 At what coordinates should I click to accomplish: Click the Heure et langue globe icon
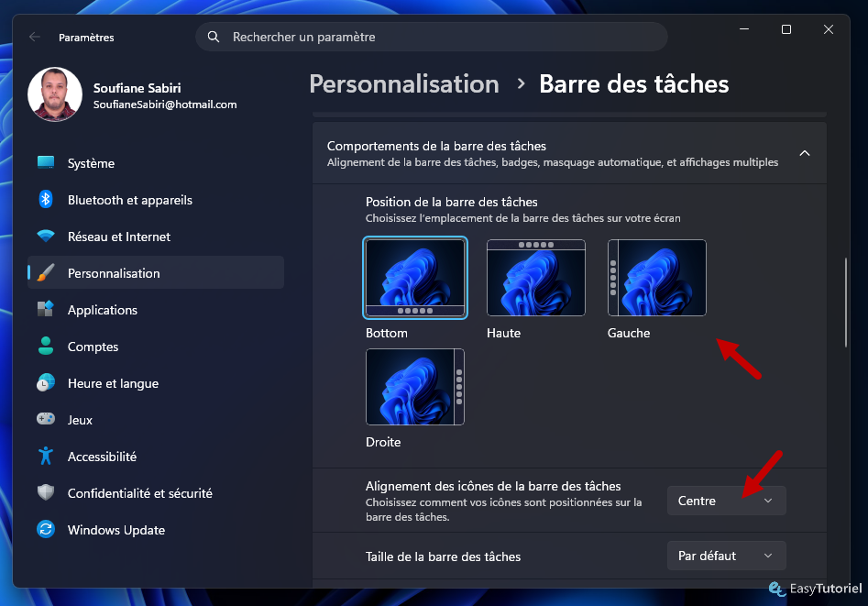pyautogui.click(x=46, y=382)
